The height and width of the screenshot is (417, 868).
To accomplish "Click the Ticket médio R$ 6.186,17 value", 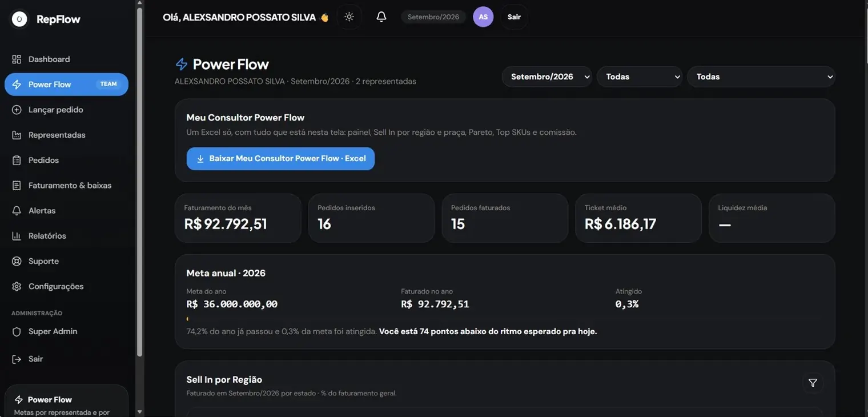I will coord(620,224).
